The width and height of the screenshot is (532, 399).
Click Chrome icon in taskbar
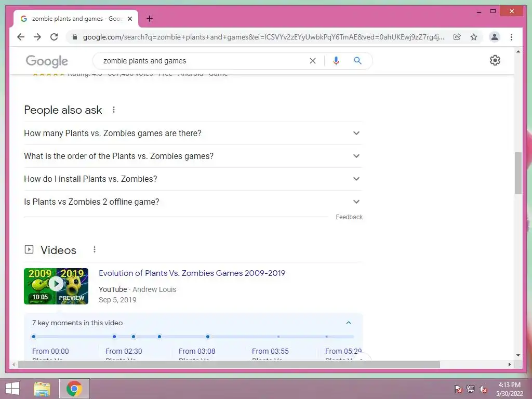pos(74,389)
